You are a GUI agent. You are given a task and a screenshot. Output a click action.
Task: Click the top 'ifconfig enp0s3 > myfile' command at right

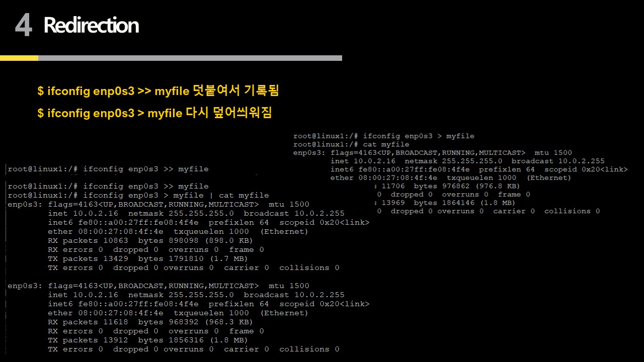[x=418, y=136]
